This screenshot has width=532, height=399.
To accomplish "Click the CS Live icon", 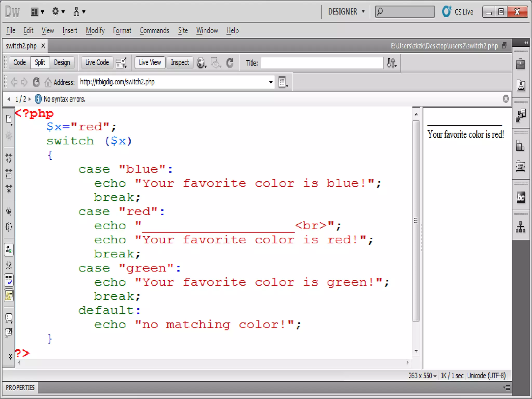I will point(447,12).
